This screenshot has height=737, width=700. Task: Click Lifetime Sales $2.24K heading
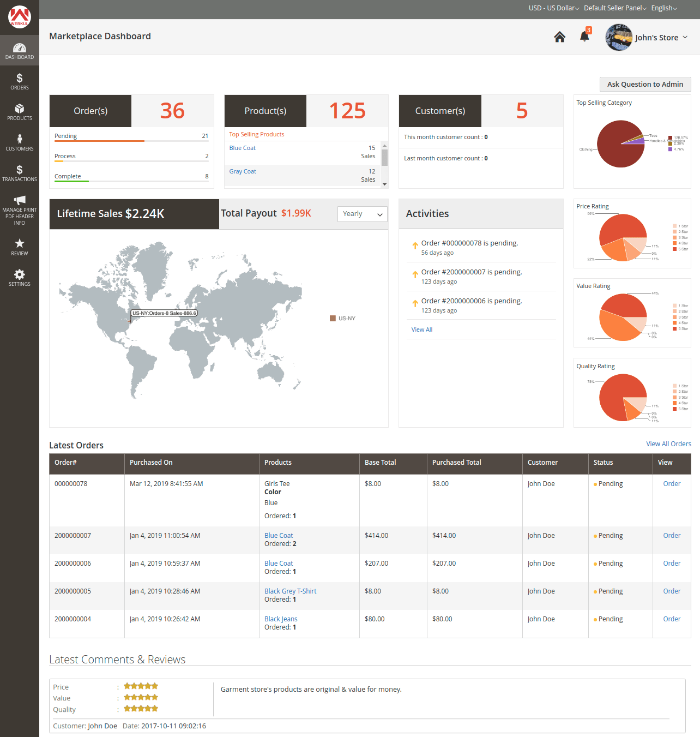coord(111,214)
